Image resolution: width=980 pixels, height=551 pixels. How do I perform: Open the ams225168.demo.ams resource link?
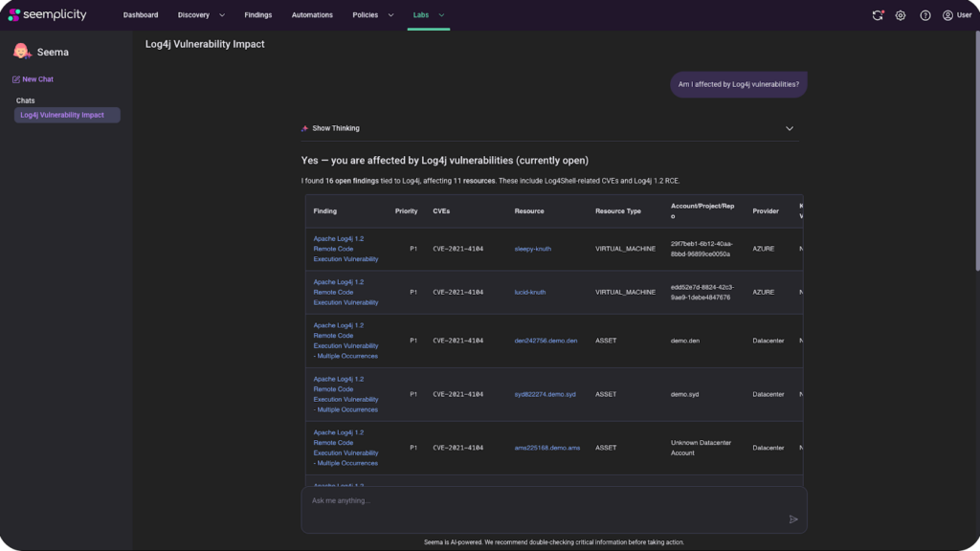[546, 448]
